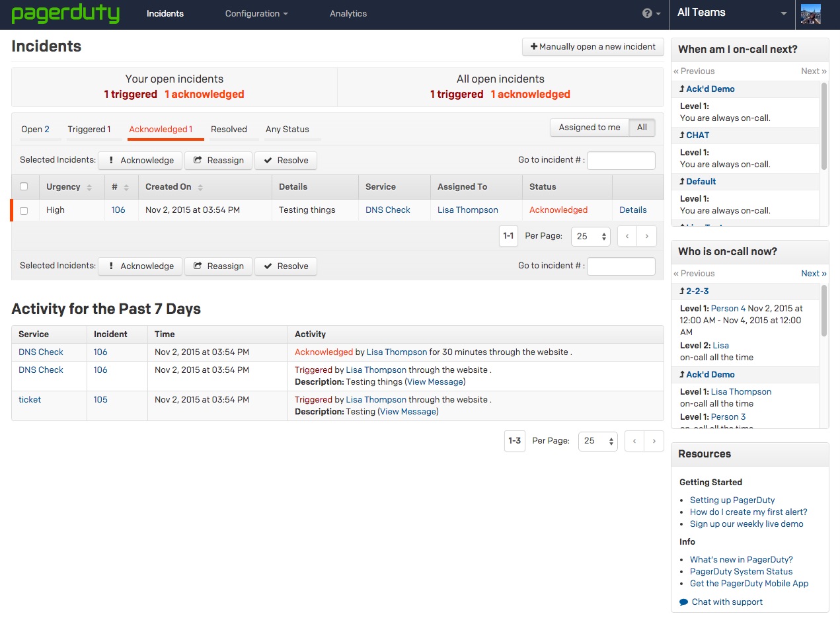Open activity Per Page dropdown showing 25
The height and width of the screenshot is (626, 840).
point(597,441)
